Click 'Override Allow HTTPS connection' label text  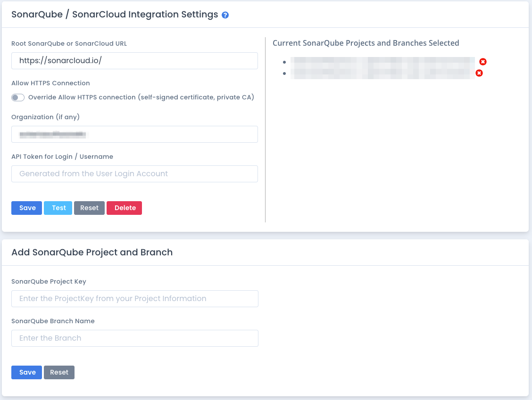click(x=141, y=97)
